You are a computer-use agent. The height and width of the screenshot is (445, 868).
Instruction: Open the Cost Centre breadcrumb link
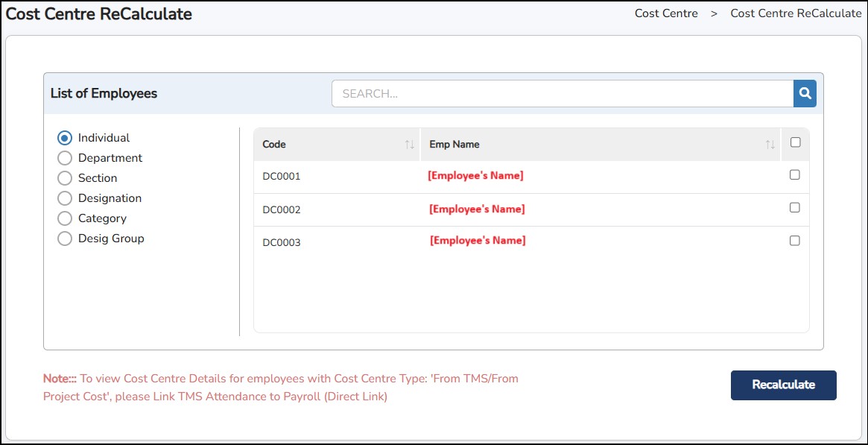point(666,13)
